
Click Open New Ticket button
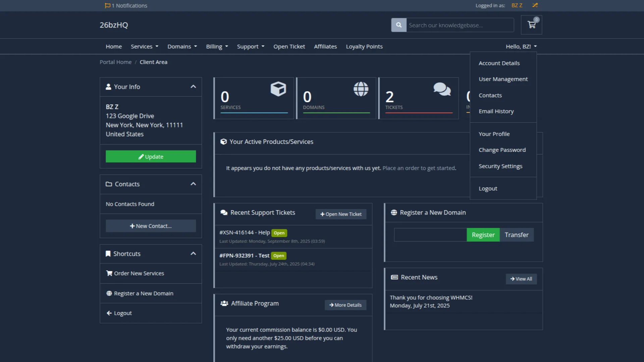point(341,214)
